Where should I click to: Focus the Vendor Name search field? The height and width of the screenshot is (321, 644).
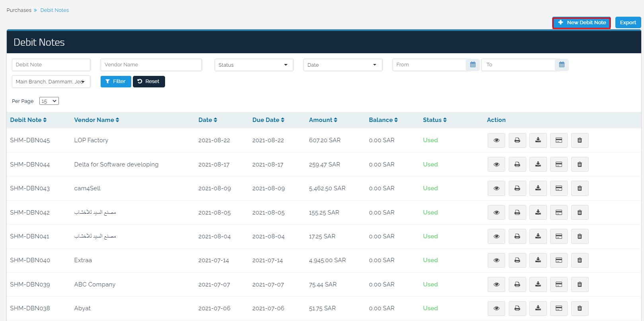[151, 65]
